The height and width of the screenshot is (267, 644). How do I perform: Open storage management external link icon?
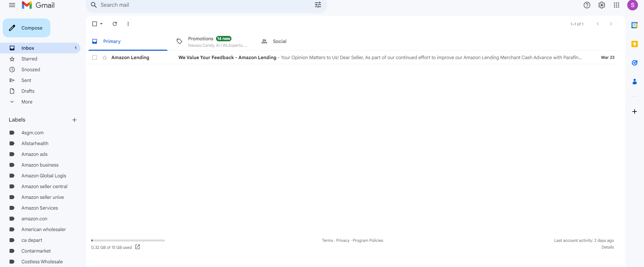point(138,247)
